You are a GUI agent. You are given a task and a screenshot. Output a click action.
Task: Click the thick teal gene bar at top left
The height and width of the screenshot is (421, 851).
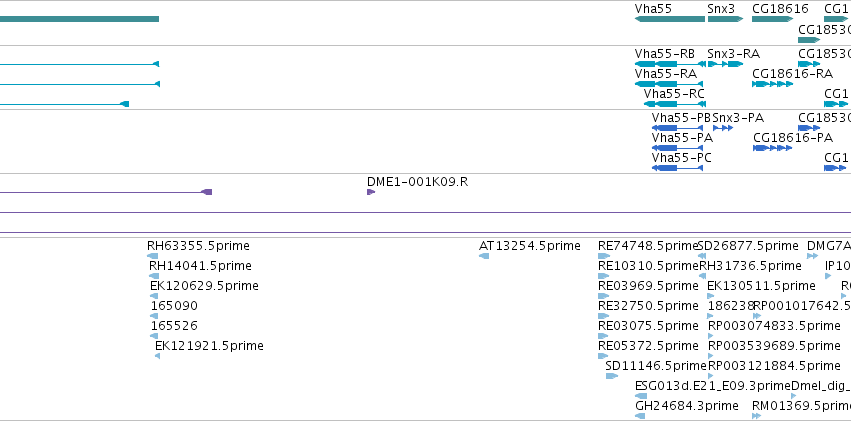click(79, 19)
